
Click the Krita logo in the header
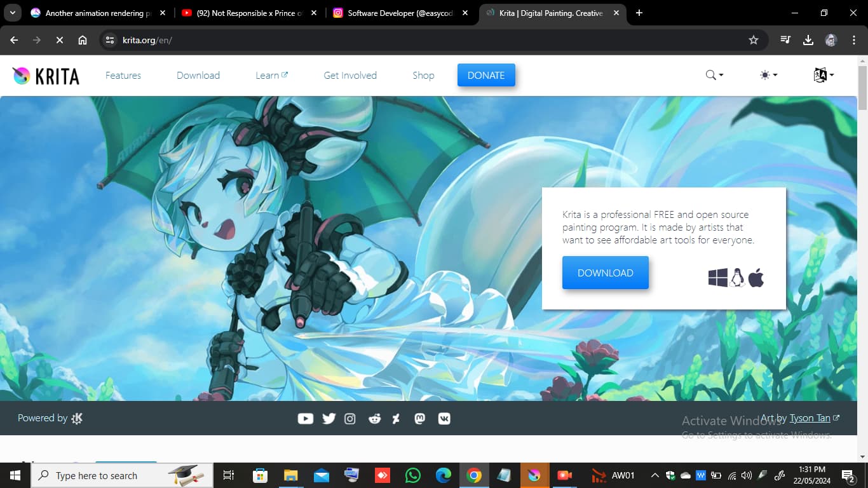(46, 76)
